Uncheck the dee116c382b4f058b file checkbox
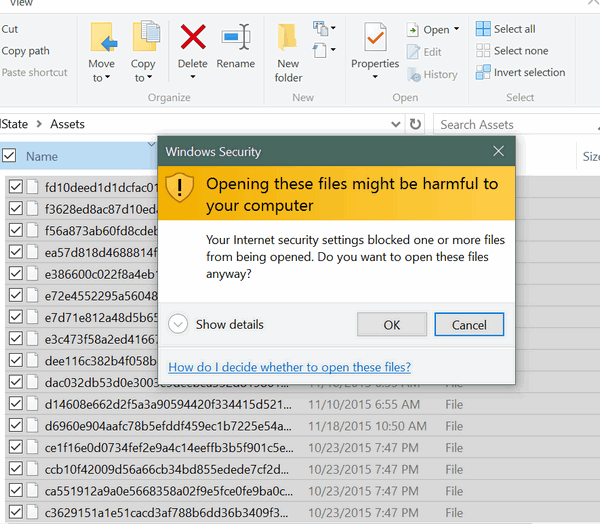This screenshot has width=600, height=524. tap(16, 360)
